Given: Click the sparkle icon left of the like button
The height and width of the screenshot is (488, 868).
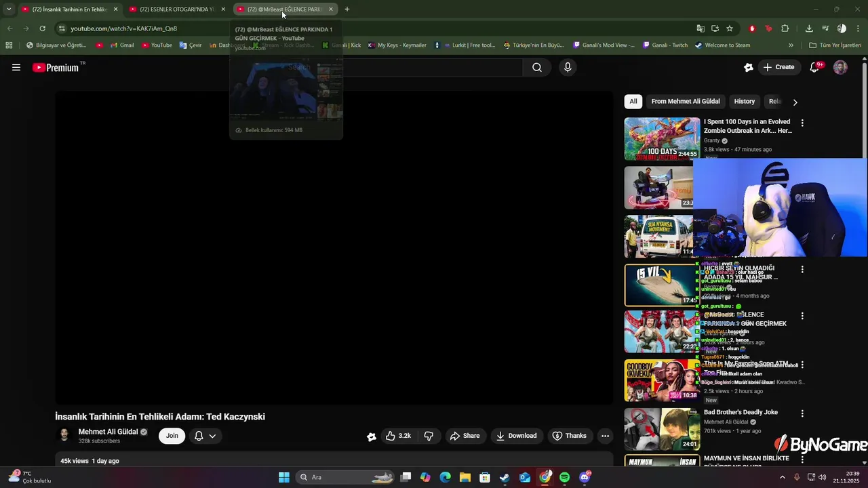Looking at the screenshot, I should tap(371, 436).
